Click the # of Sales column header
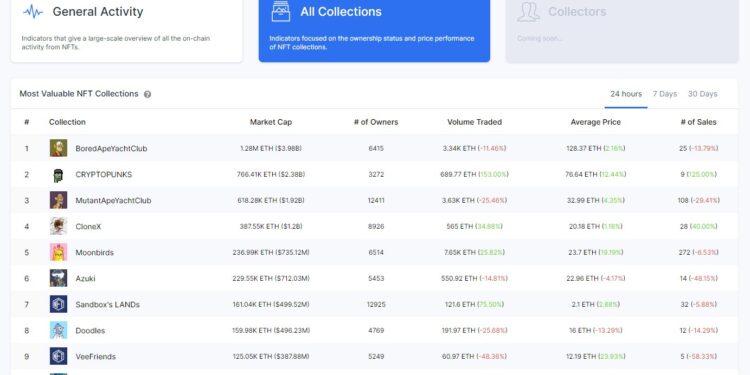This screenshot has height=375, width=750. coord(698,122)
